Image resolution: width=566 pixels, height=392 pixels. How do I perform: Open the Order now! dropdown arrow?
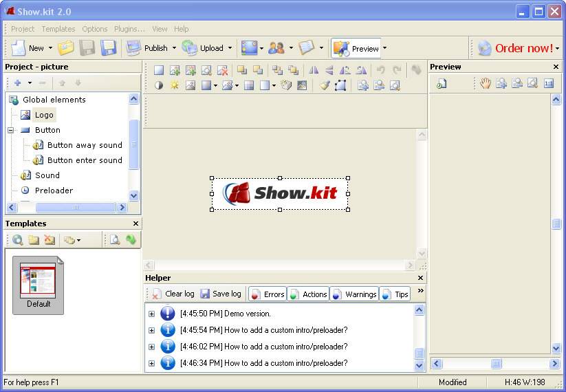(x=557, y=48)
